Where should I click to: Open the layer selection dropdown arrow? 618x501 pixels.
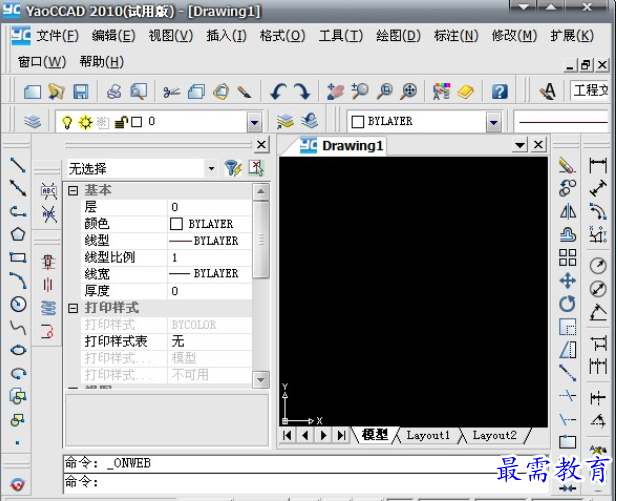[x=255, y=122]
